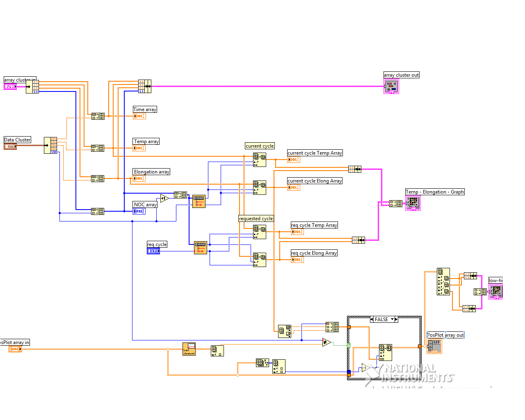Screen dimensions: 525x420
Task: Select the NOC array U32 indicator terminal
Action: [x=139, y=211]
